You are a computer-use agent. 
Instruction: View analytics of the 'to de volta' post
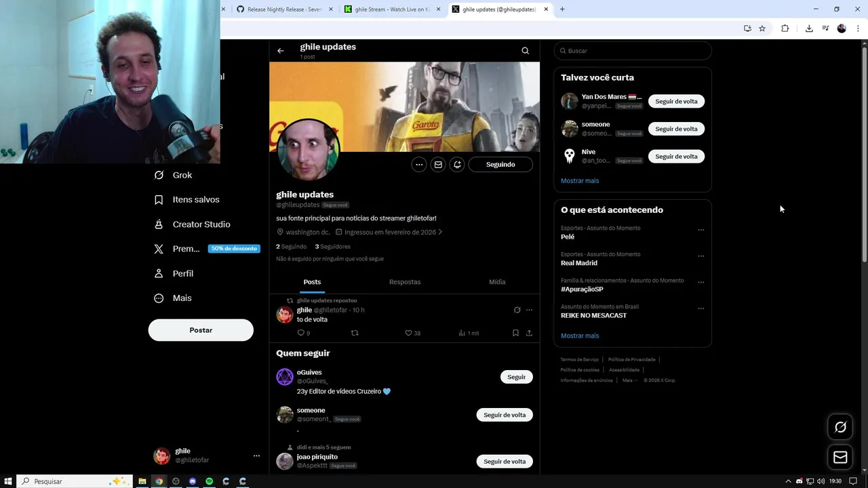click(x=469, y=333)
